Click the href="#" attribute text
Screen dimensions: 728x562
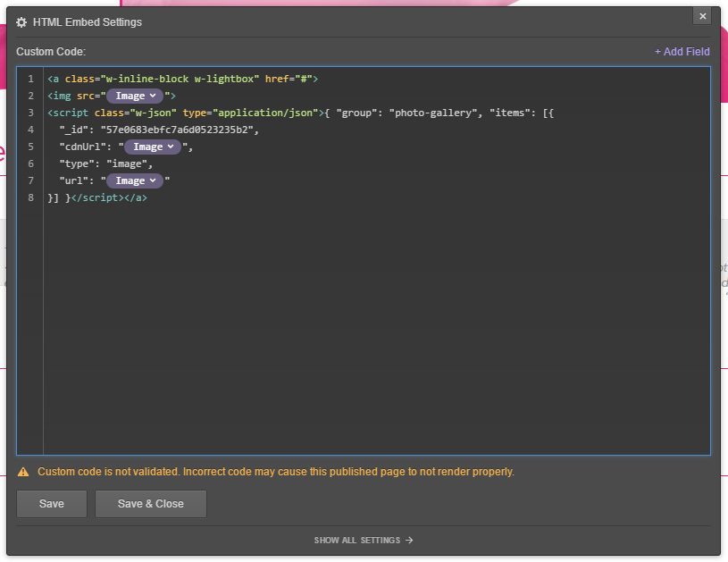click(x=289, y=79)
